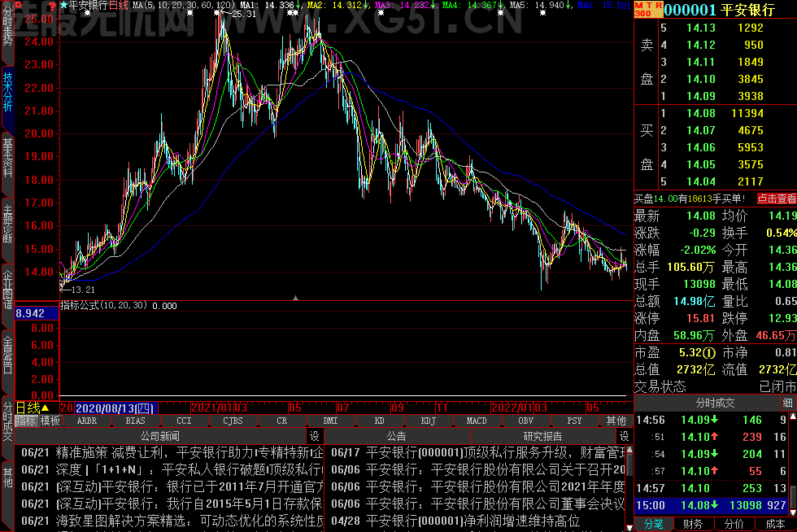Open news: 银行已于2011年7月开通官方
Image resolution: width=797 pixels, height=532 pixels.
[172, 486]
